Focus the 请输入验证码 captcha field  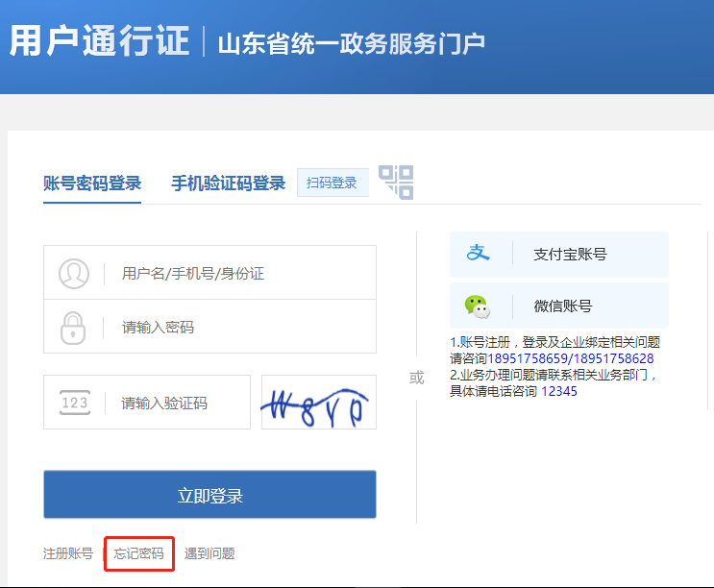coord(178,403)
